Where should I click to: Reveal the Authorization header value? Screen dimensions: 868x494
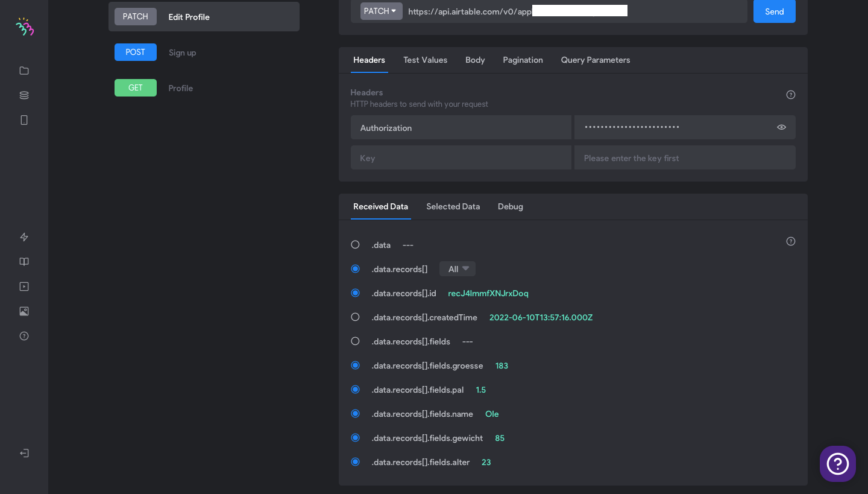(782, 127)
